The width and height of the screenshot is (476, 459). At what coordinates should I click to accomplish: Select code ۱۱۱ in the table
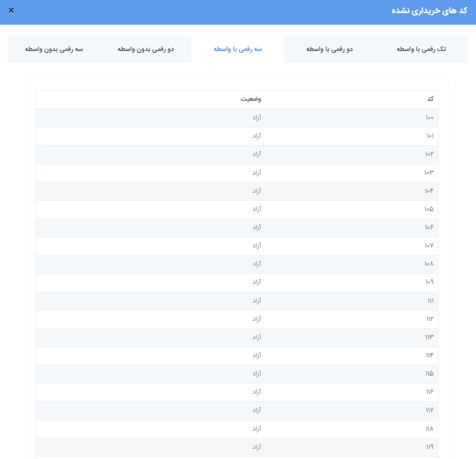tap(430, 301)
